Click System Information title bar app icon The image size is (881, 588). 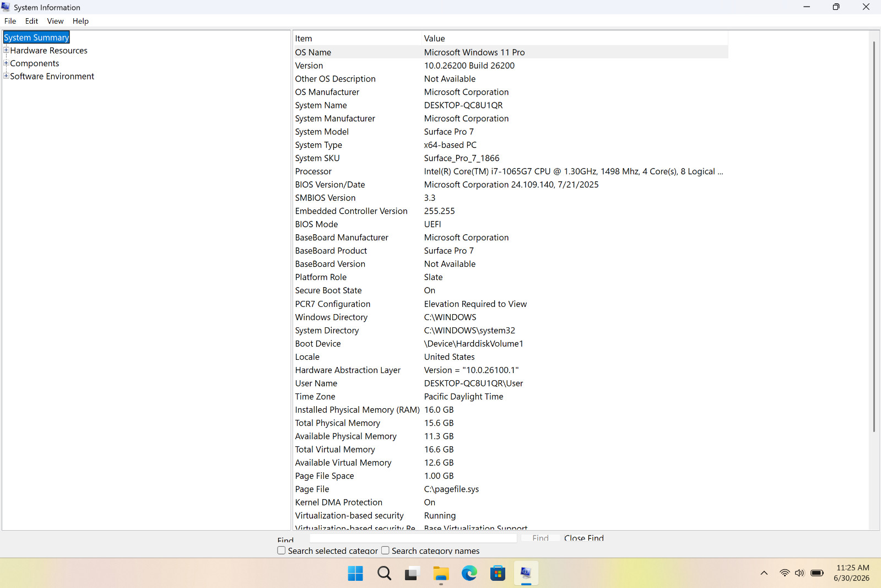pyautogui.click(x=6, y=7)
